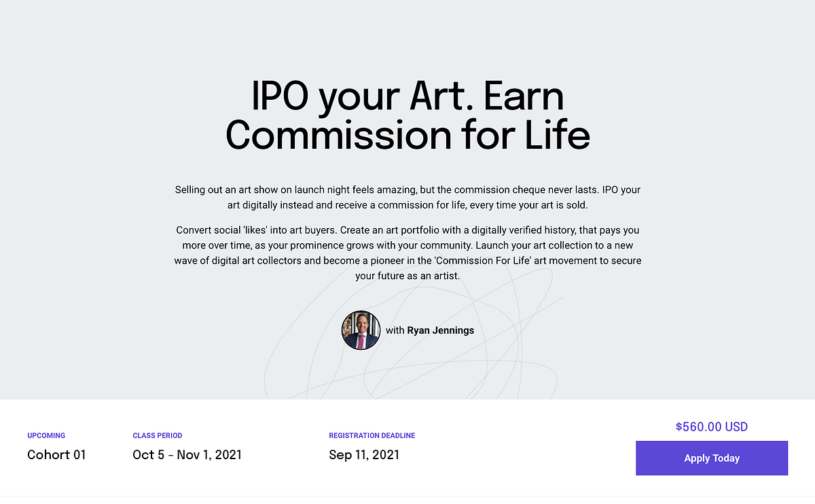Click the Apply Today button
This screenshot has width=815, height=504.
(712, 458)
